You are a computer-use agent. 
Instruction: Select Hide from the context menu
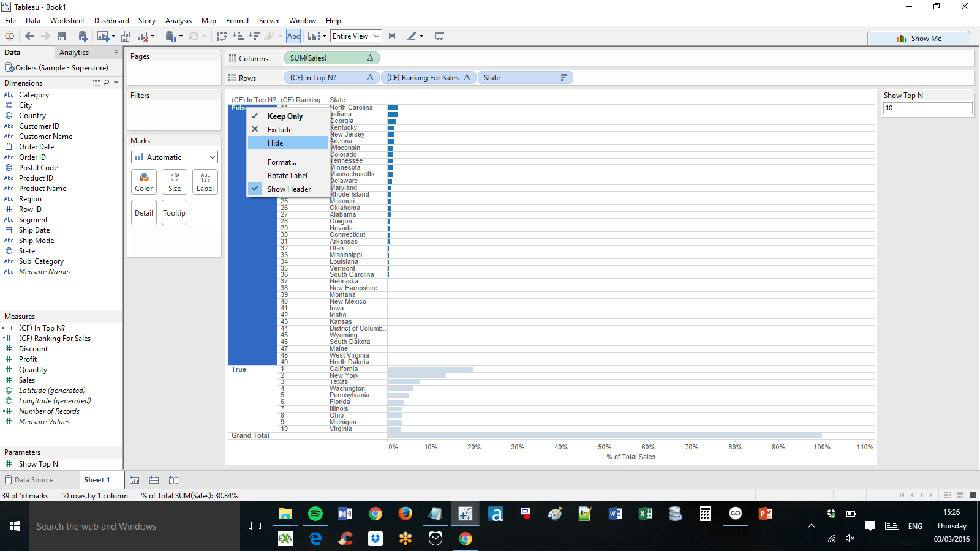point(276,143)
